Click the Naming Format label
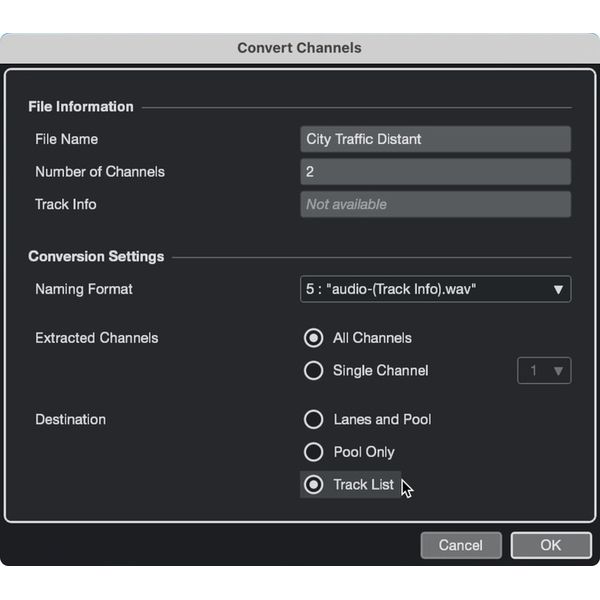Viewport: 600px width, 600px height. point(84,289)
